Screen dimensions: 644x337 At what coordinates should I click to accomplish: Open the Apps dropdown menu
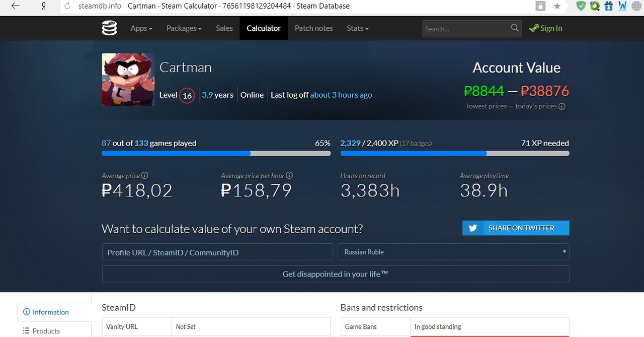point(141,28)
